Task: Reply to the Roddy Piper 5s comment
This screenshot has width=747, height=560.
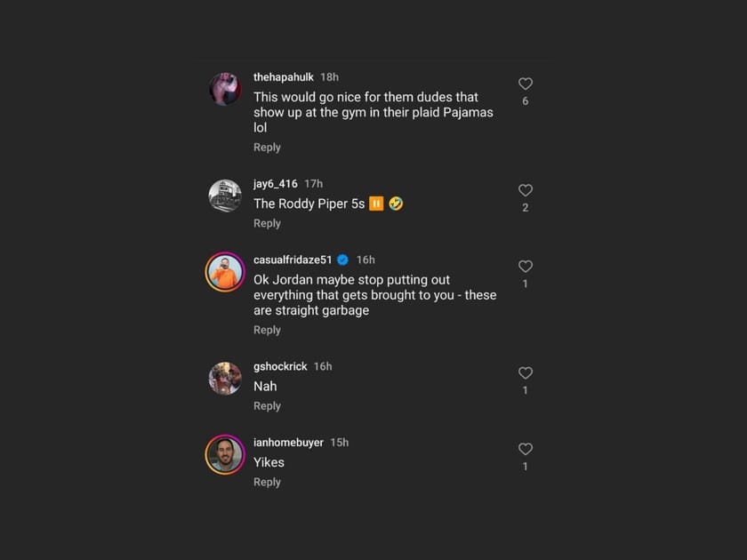Action: [x=267, y=223]
